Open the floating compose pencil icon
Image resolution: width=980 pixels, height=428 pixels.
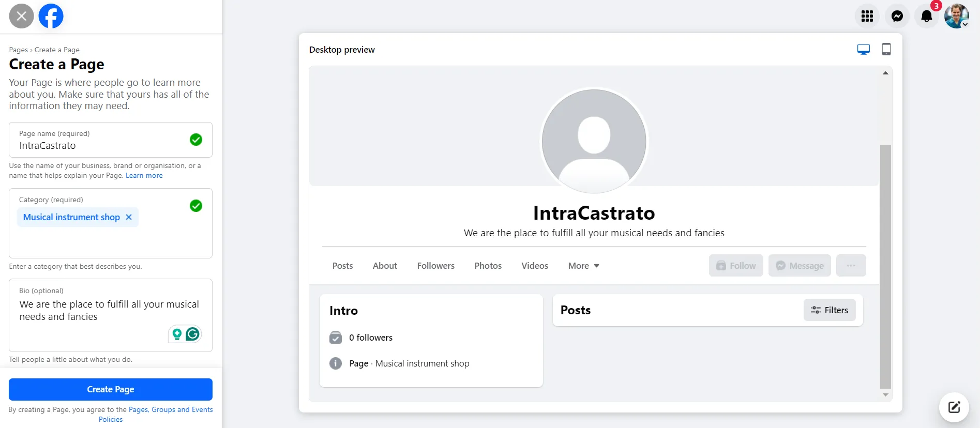(953, 407)
